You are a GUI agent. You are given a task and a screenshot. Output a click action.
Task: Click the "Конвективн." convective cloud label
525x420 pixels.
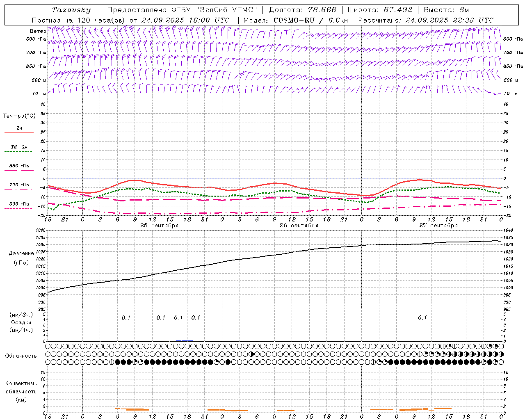point(21,383)
